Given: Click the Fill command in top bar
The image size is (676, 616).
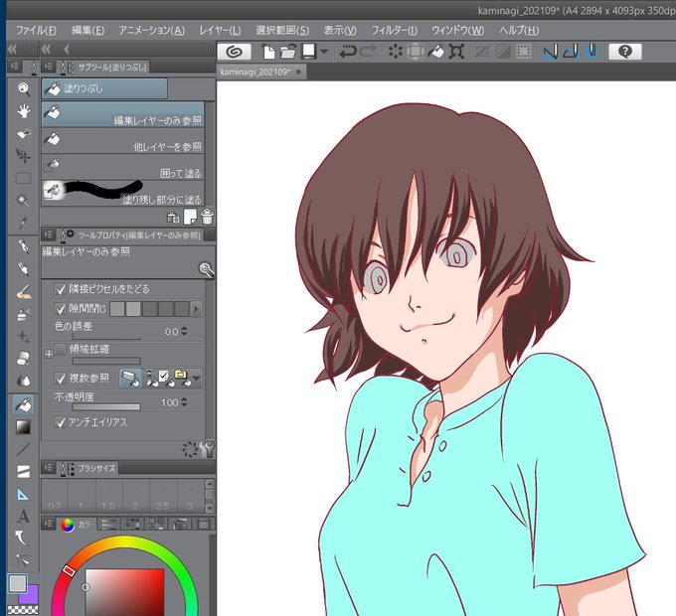Looking at the screenshot, I should point(436,52).
